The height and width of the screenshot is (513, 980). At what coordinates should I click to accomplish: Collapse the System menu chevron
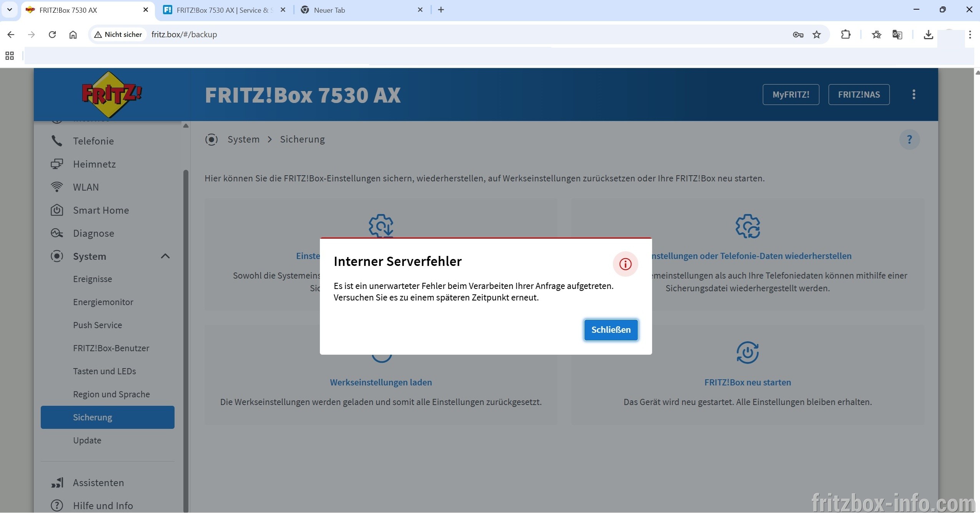[x=165, y=256]
